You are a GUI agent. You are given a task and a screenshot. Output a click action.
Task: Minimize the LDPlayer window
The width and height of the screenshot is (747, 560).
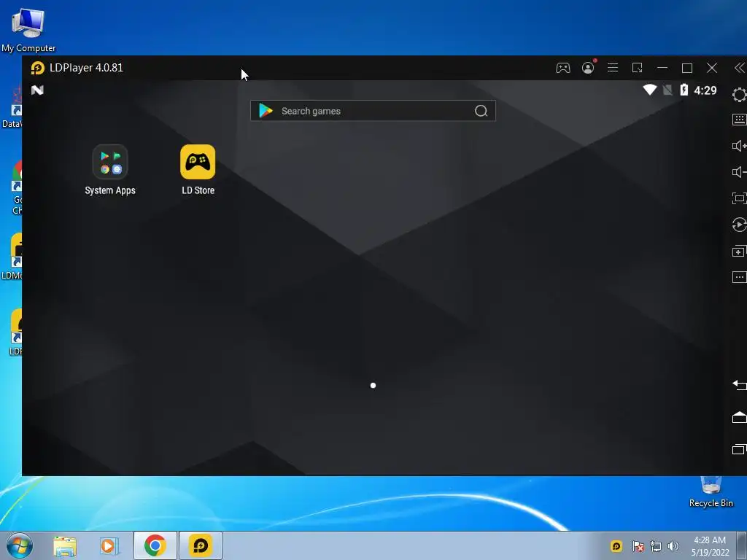click(662, 68)
